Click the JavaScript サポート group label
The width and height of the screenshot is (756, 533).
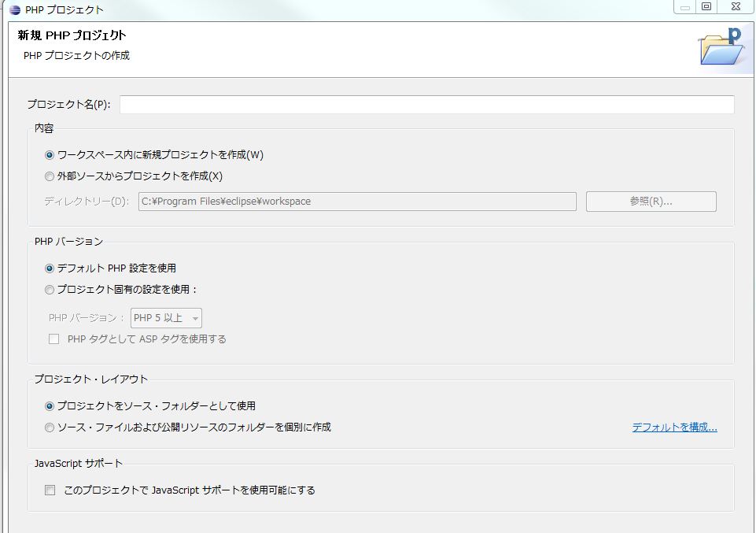tap(78, 464)
